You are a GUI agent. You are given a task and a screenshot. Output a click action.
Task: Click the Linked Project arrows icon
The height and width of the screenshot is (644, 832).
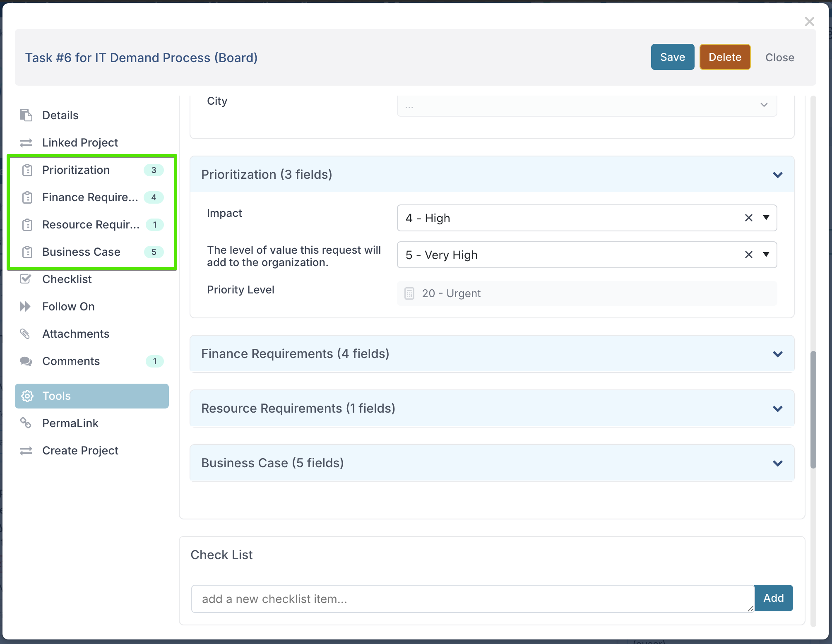tap(26, 143)
